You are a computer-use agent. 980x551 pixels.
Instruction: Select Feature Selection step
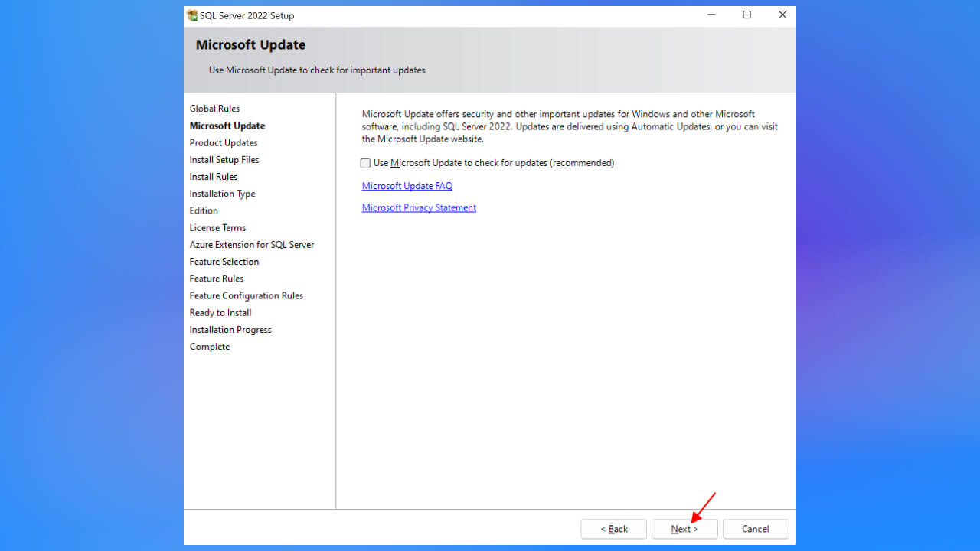pos(224,262)
